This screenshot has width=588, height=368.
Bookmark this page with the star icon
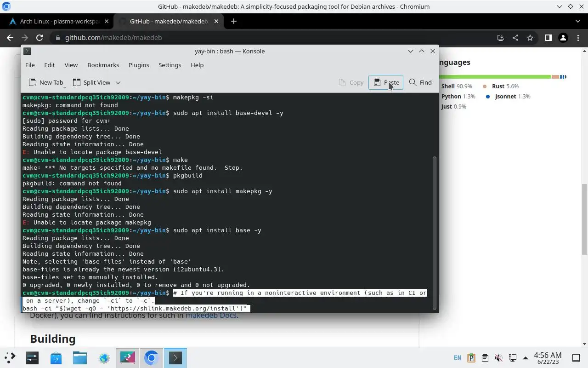[530, 38]
